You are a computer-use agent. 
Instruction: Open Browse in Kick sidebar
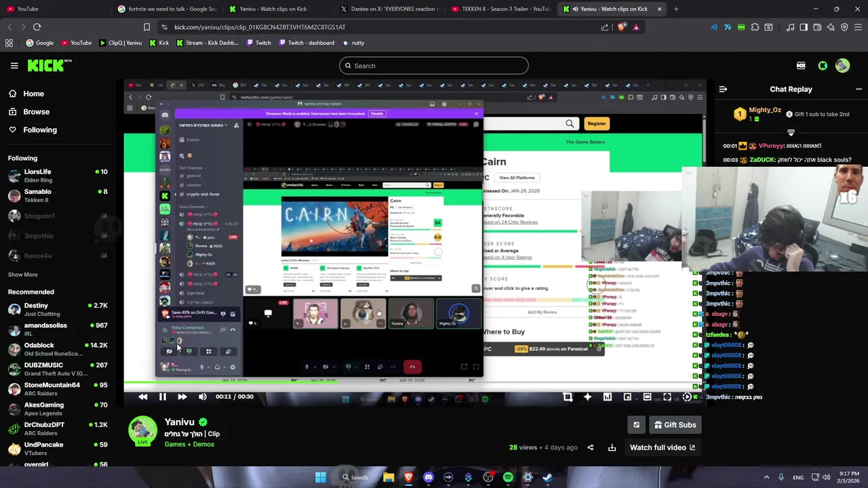(36, 112)
